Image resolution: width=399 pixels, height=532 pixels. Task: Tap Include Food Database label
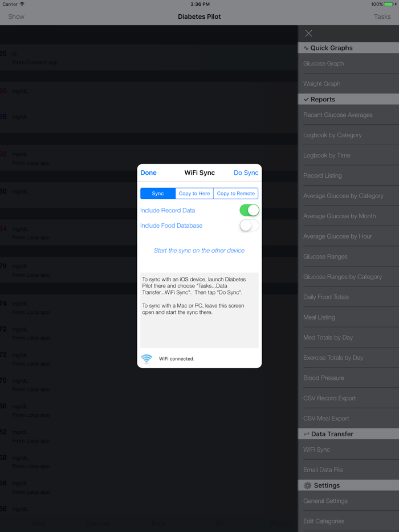pyautogui.click(x=172, y=226)
